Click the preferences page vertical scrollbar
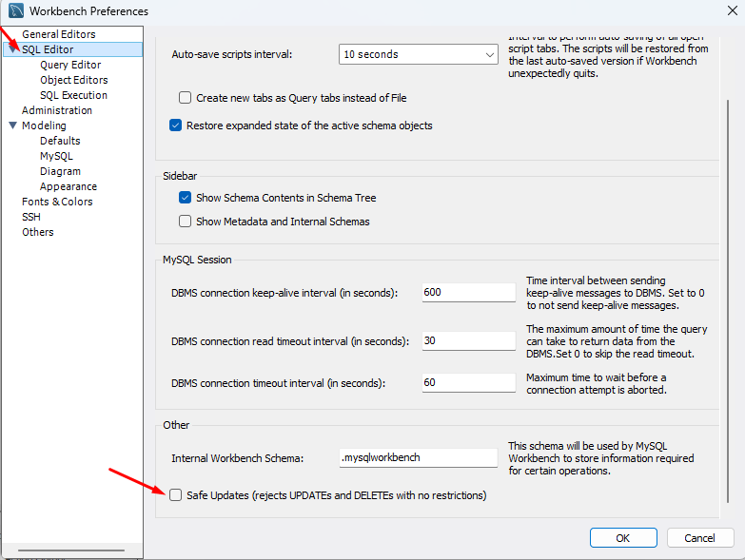Viewport: 745px width, 560px height. [728, 300]
